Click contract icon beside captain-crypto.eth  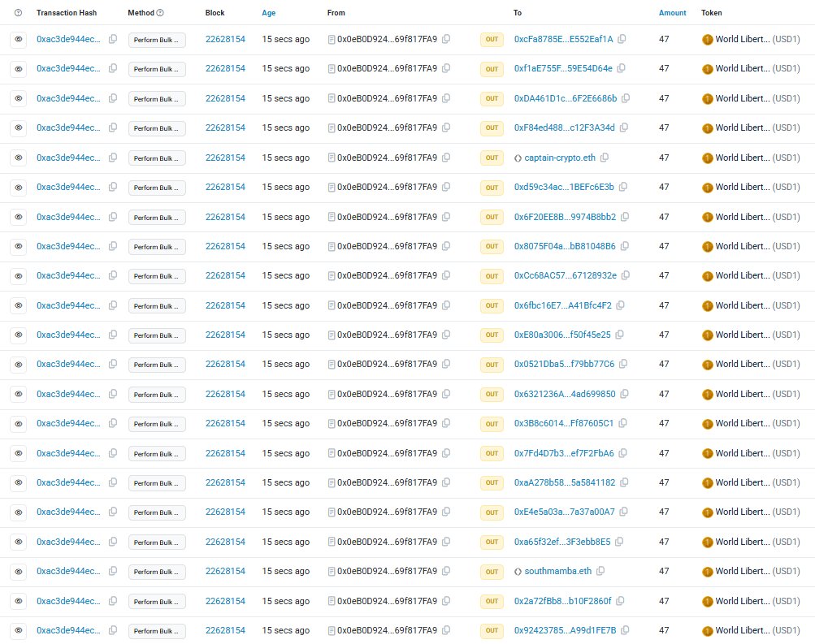pos(518,158)
